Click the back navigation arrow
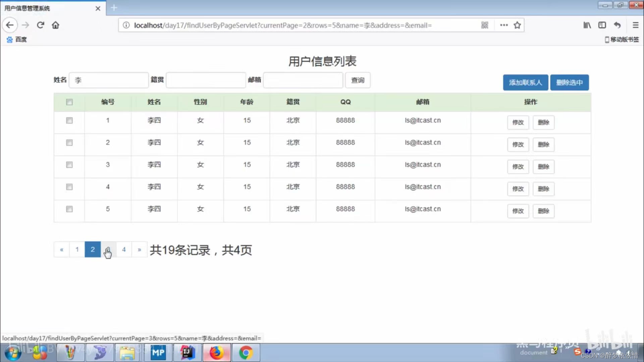 pyautogui.click(x=10, y=25)
